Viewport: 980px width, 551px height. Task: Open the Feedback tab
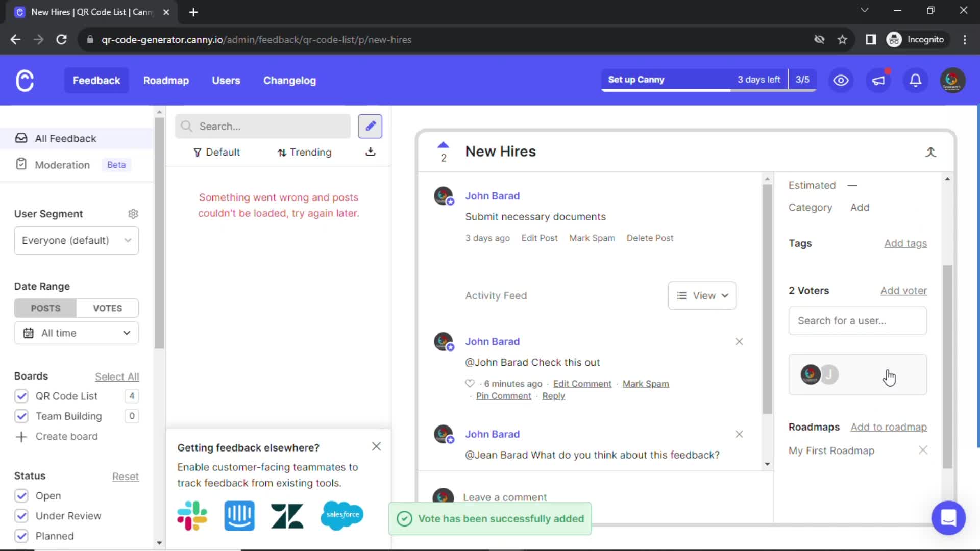96,80
